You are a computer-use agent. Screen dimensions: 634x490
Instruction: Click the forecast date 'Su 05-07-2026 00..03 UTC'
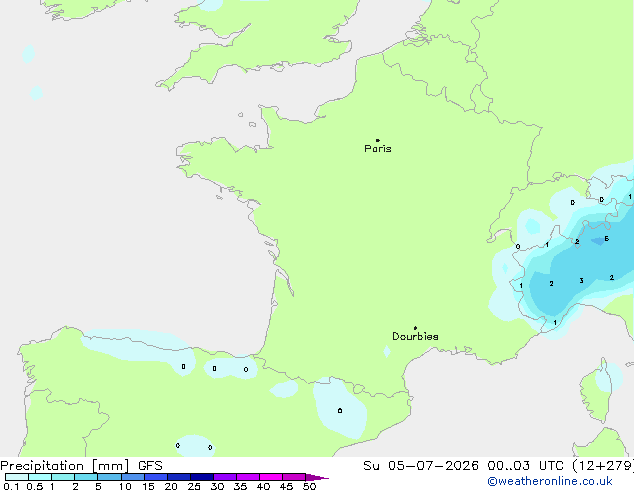click(463, 466)
